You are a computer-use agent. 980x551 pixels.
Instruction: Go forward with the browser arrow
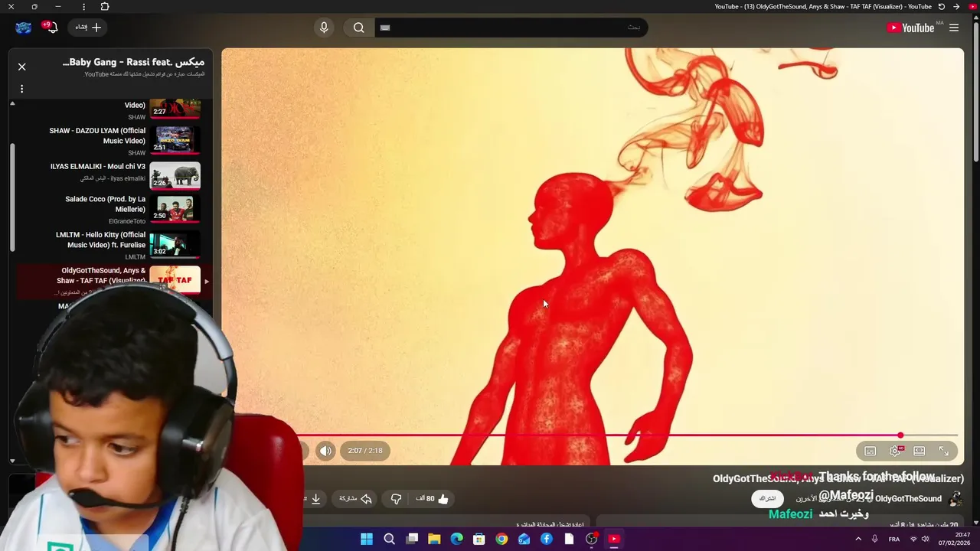coord(956,7)
